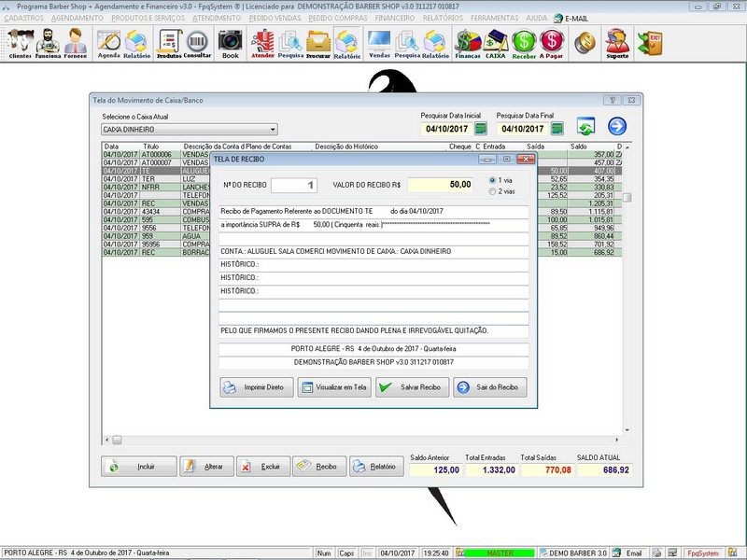Click the horizontal scrollbar below the table
The height and width of the screenshot is (560, 747).
pos(364,440)
